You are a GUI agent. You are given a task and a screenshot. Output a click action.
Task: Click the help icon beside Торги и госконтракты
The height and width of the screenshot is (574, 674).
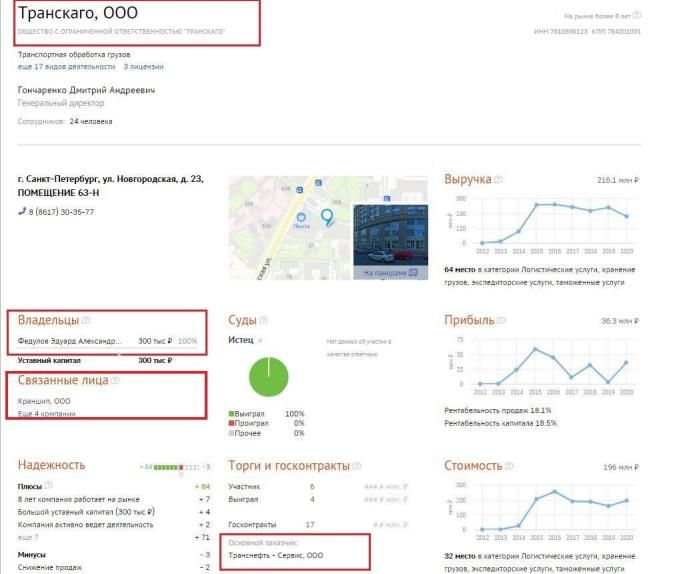click(x=357, y=466)
